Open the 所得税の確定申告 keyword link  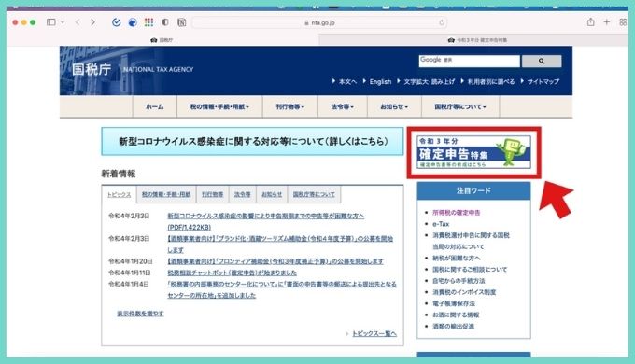pos(456,213)
